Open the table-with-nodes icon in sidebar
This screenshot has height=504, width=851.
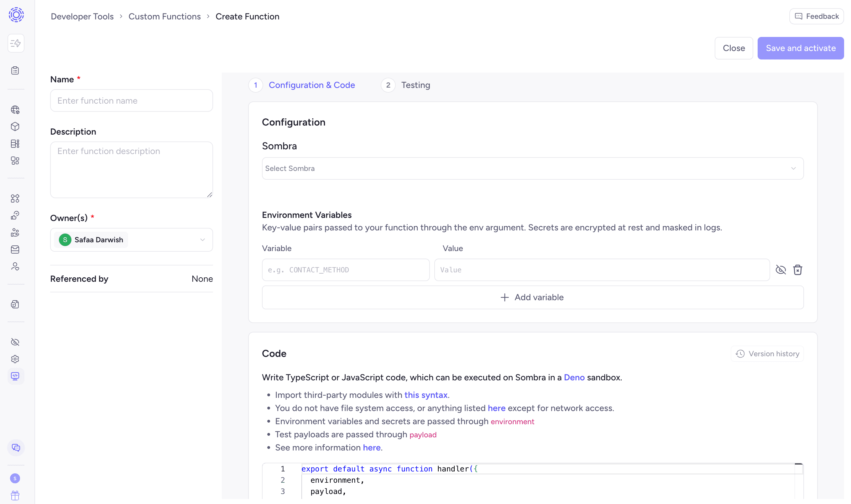pyautogui.click(x=15, y=144)
